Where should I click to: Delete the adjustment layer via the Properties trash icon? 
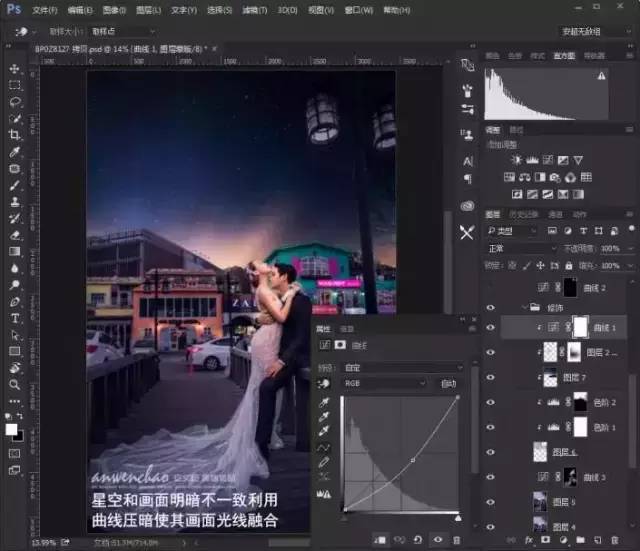tap(457, 540)
